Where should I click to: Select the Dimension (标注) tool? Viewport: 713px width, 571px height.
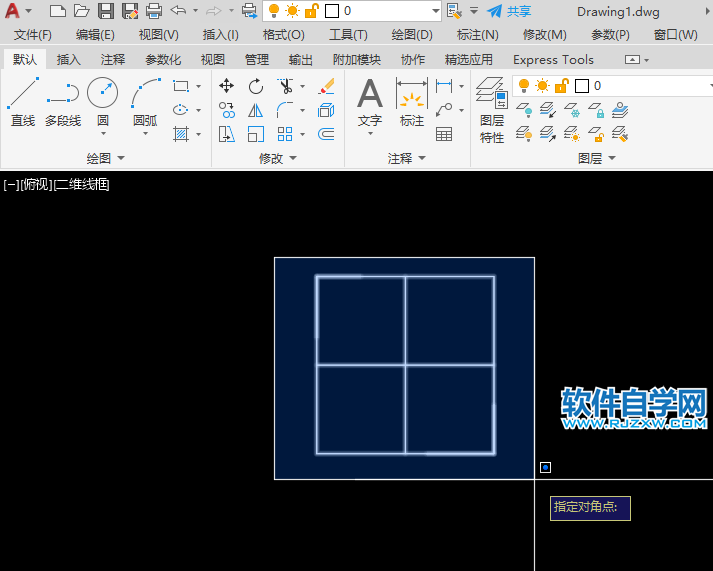(x=412, y=102)
